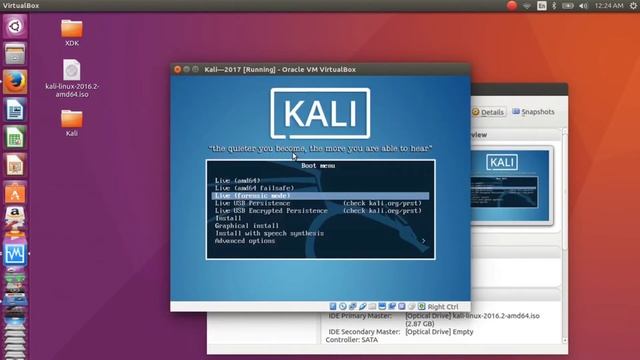Open the XDK folder on desktop

tap(72, 33)
